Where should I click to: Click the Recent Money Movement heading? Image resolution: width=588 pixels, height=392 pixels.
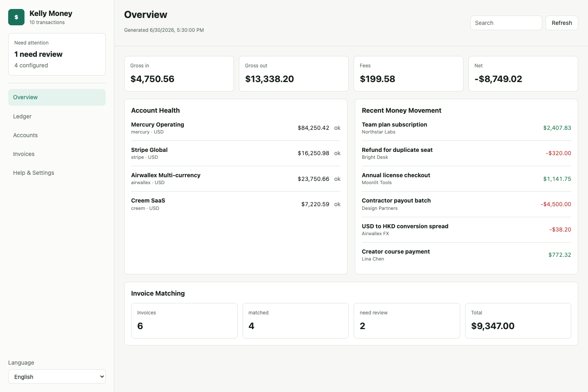(401, 110)
